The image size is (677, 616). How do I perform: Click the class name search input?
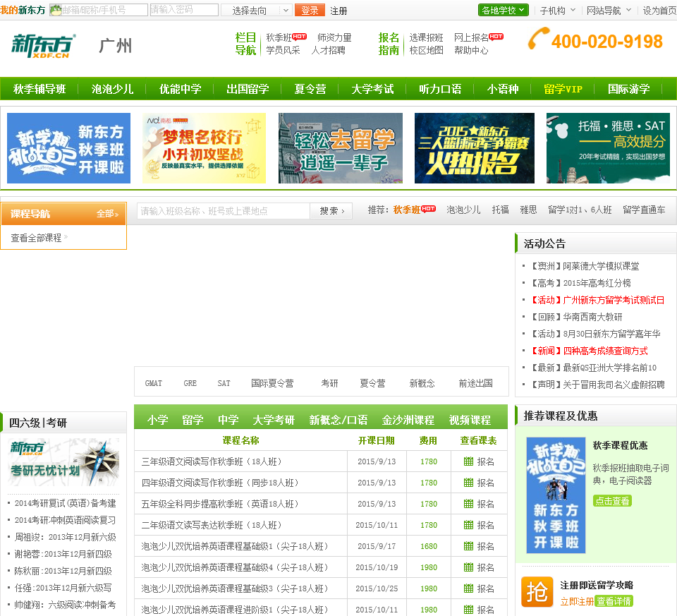coord(224,211)
